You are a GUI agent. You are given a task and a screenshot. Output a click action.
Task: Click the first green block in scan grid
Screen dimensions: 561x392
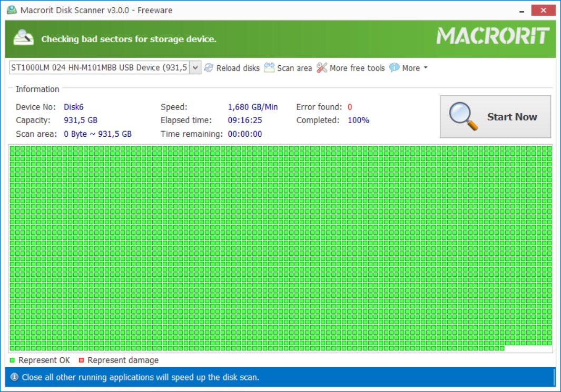tap(13, 149)
